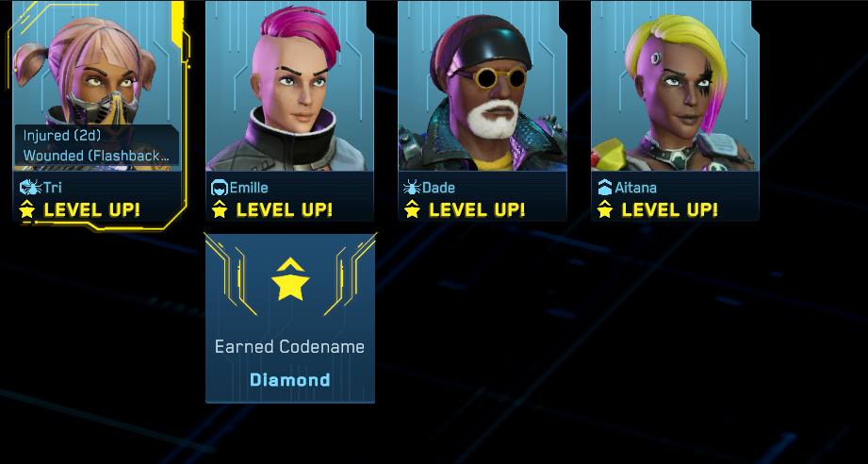Select Aitana's yellow-haired portrait
This screenshot has height=464, width=868.
click(675, 86)
